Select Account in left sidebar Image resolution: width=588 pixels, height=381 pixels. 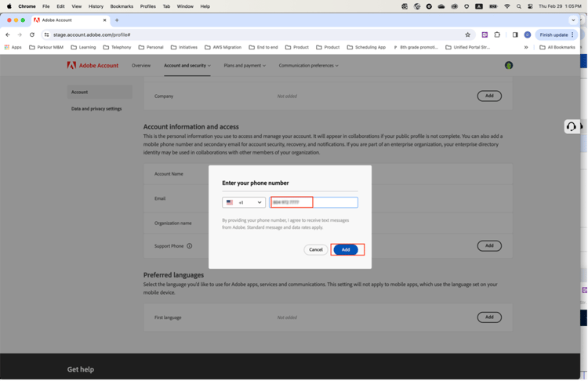coord(100,93)
